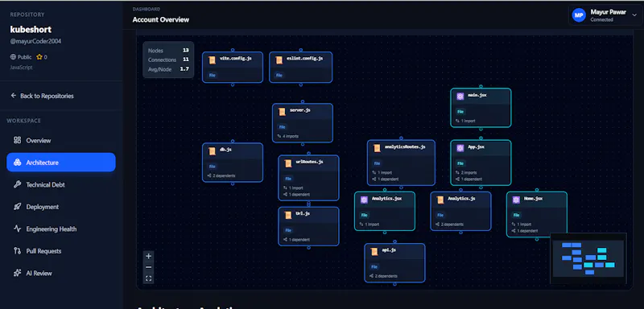
Task: Open the Overview workspace section
Action: [61, 140]
